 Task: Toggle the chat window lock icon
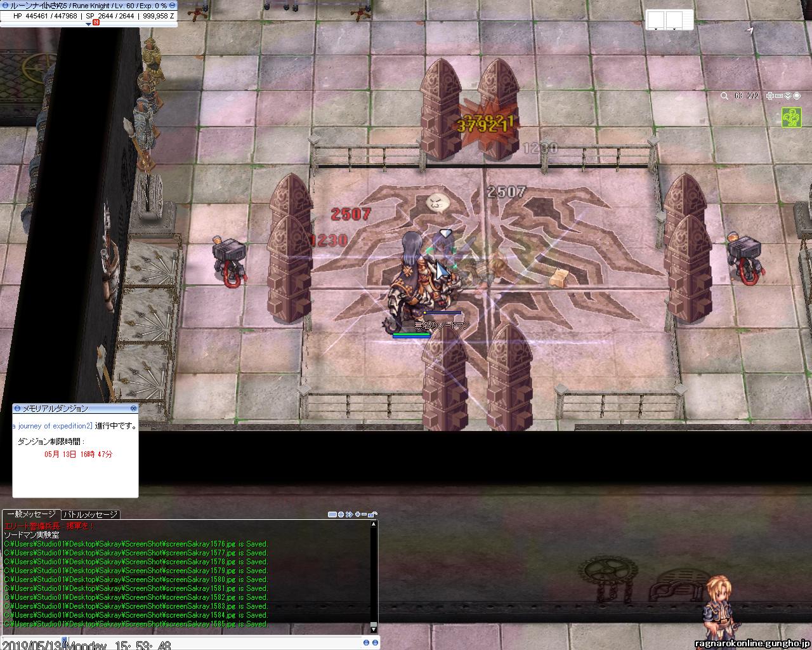tap(373, 514)
